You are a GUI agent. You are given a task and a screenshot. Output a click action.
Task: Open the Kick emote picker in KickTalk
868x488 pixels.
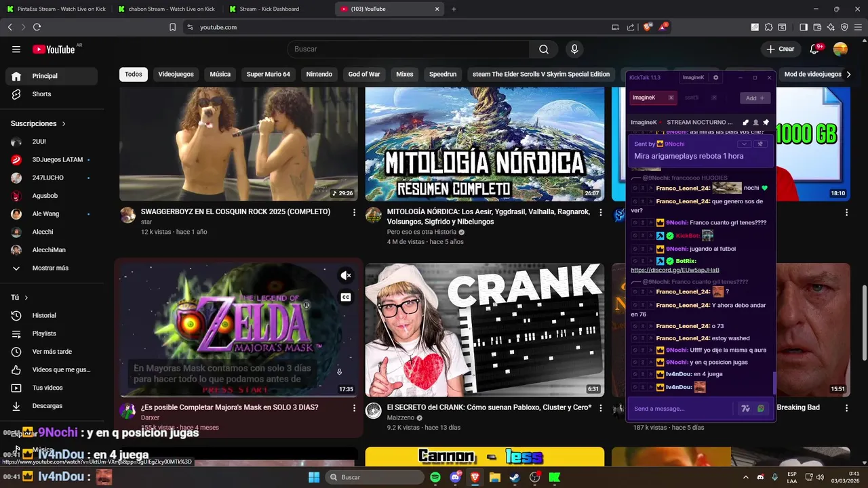[x=761, y=409]
